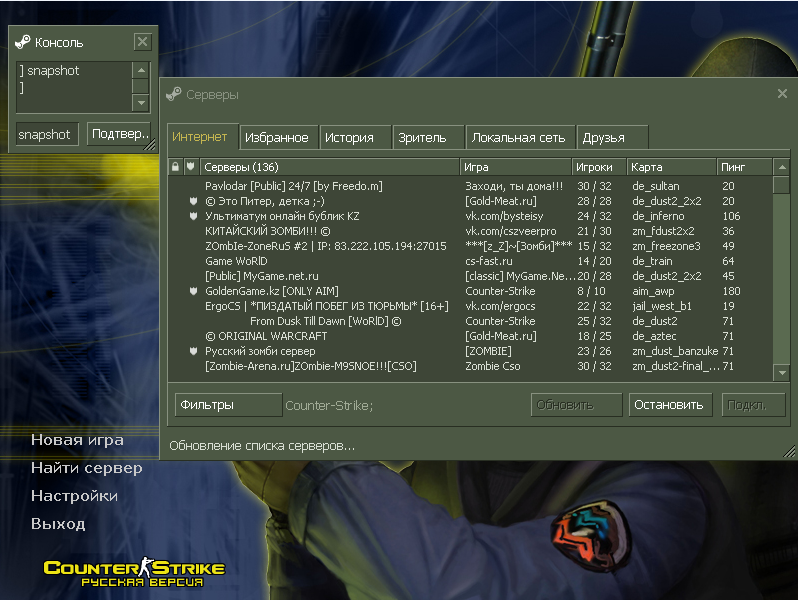Switch to the Интернет tab

[202, 137]
